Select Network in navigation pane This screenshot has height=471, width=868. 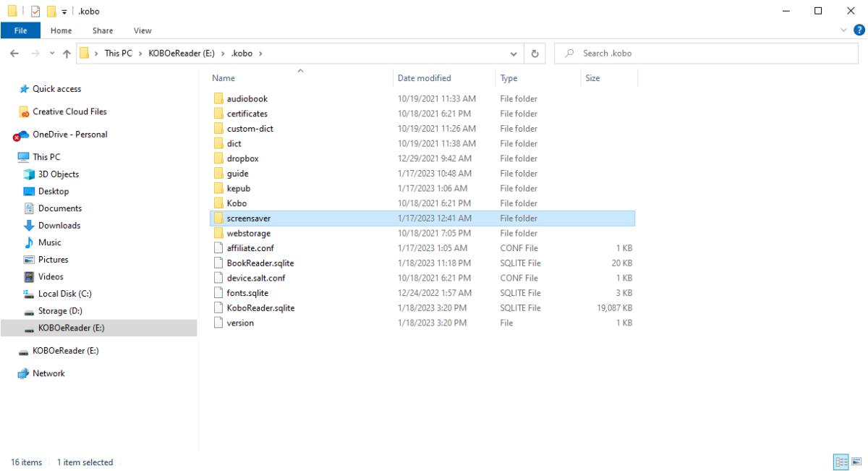click(x=48, y=373)
